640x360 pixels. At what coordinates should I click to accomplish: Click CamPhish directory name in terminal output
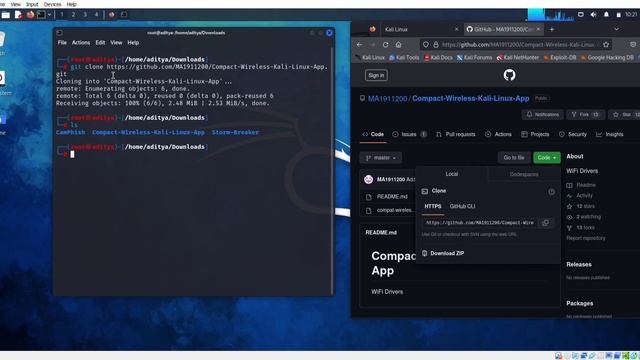pyautogui.click(x=71, y=132)
